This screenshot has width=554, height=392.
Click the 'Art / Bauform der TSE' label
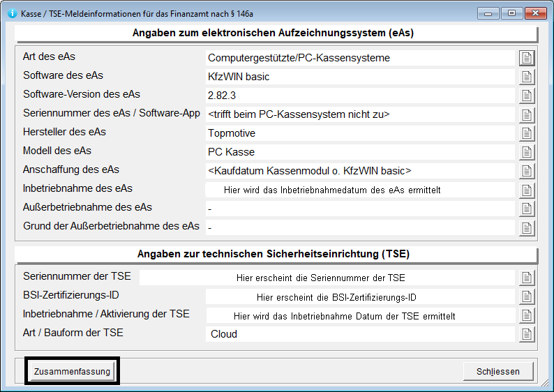73,333
